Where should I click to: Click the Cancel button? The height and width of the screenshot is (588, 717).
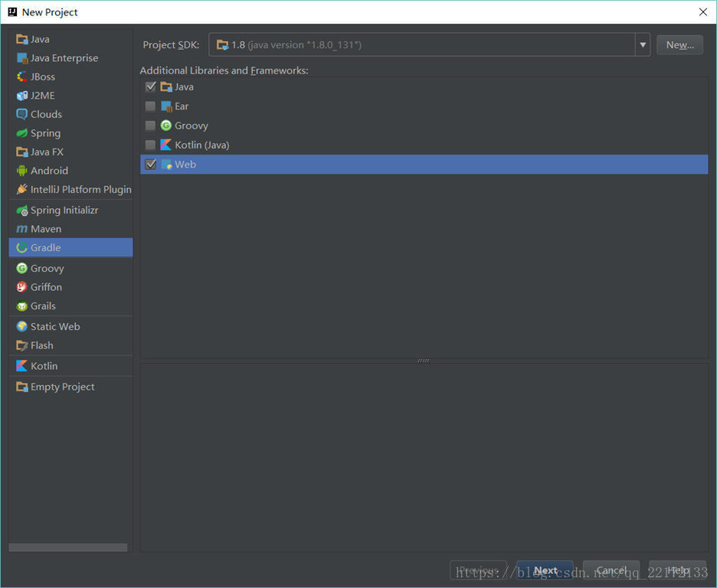pyautogui.click(x=611, y=570)
